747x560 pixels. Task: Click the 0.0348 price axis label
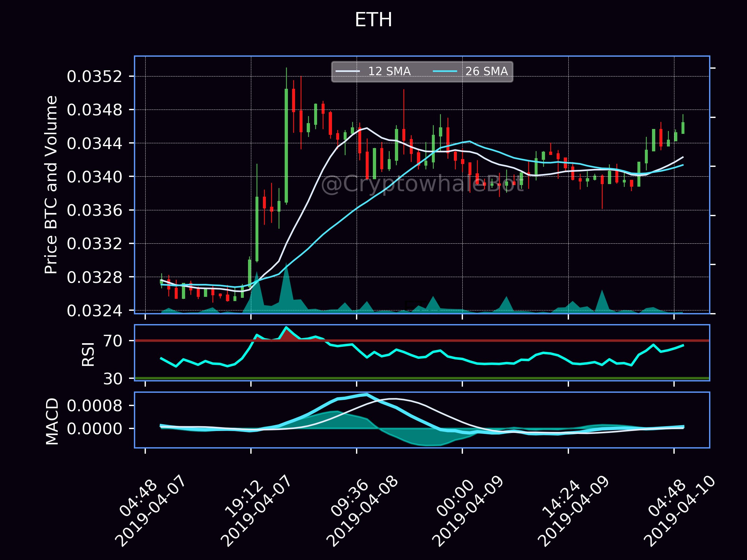click(94, 110)
